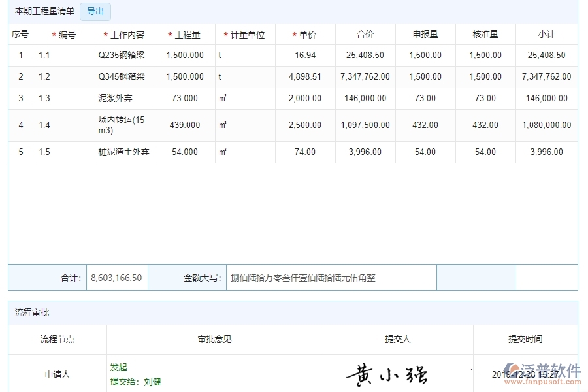Screen dimensions: 588x392
Task: Click the 合价 column header
Action: click(x=364, y=34)
